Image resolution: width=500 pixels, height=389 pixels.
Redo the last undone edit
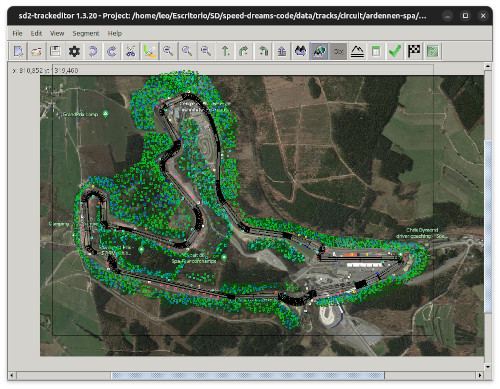pos(112,51)
